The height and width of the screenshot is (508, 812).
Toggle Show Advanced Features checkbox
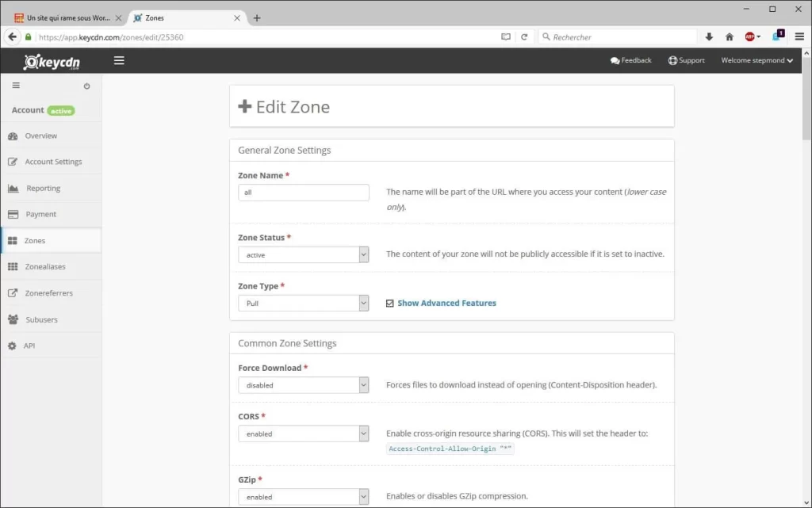pos(390,304)
